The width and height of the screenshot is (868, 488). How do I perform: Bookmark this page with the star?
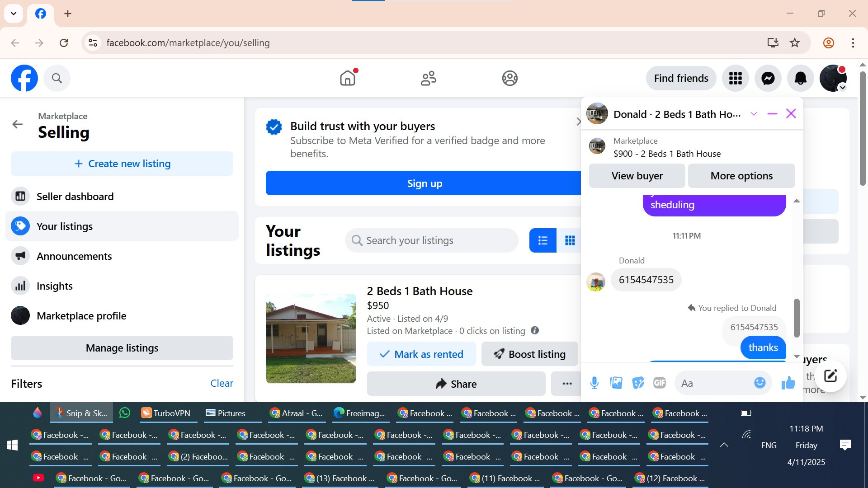click(795, 43)
